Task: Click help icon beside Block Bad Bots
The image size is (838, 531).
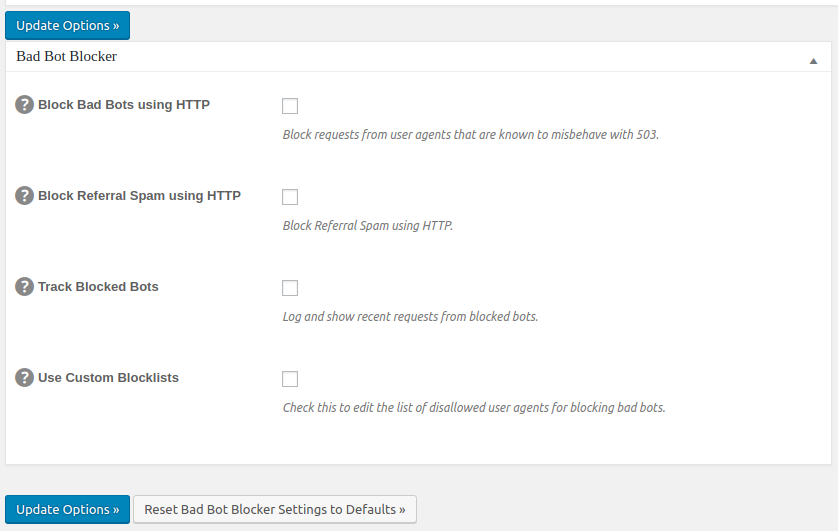Action: click(25, 105)
